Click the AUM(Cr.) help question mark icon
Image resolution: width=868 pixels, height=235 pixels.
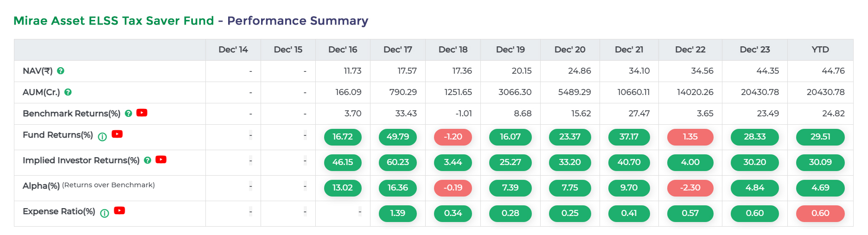point(68,92)
